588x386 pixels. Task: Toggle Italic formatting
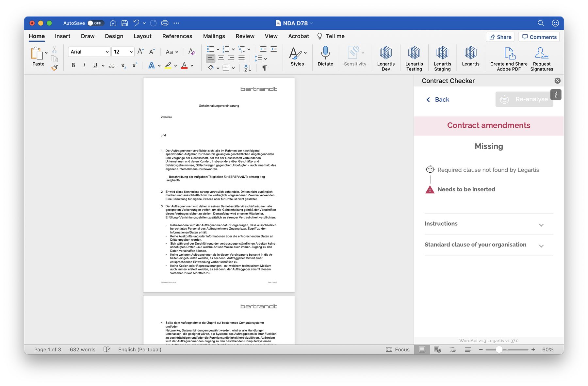(x=84, y=65)
